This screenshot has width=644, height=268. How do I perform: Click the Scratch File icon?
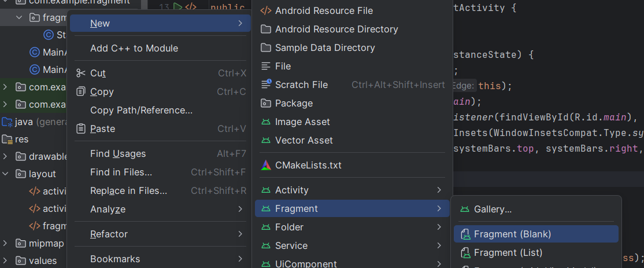click(266, 85)
